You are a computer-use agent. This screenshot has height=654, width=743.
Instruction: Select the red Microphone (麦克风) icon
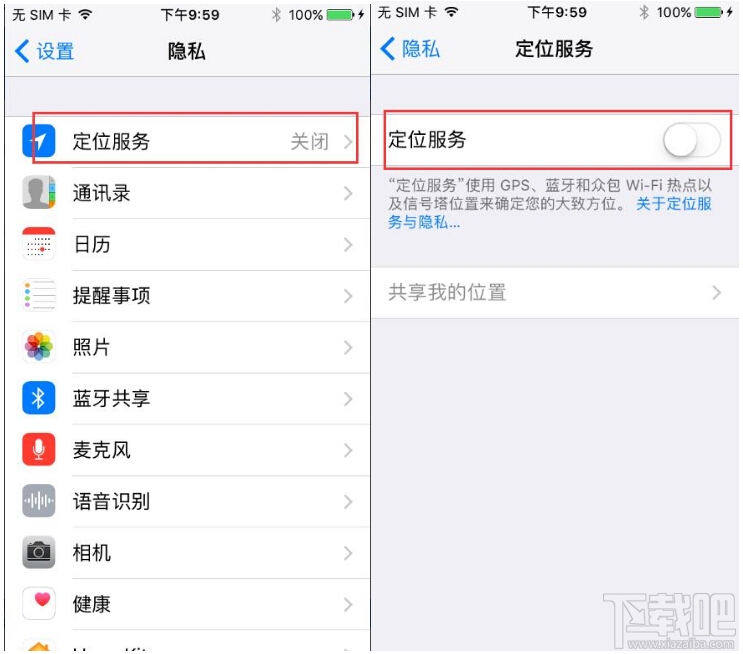tap(38, 449)
